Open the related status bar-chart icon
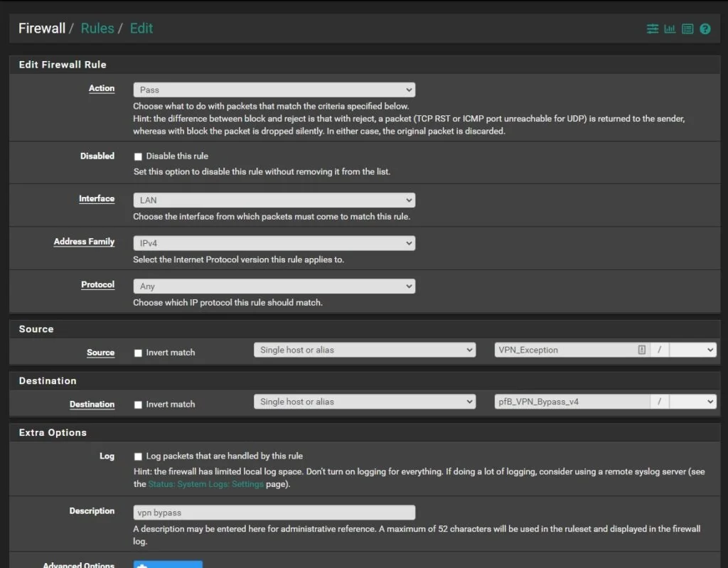 pos(670,29)
